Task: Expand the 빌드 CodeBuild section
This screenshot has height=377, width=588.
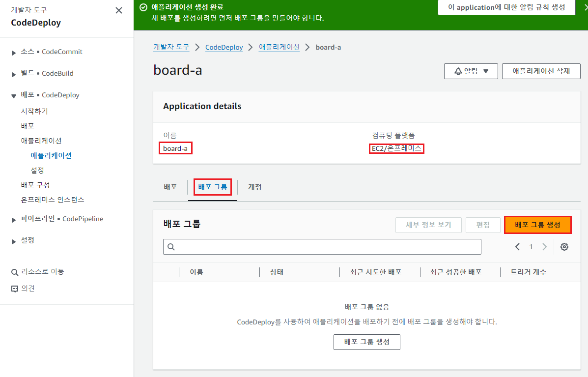Action: (13, 74)
